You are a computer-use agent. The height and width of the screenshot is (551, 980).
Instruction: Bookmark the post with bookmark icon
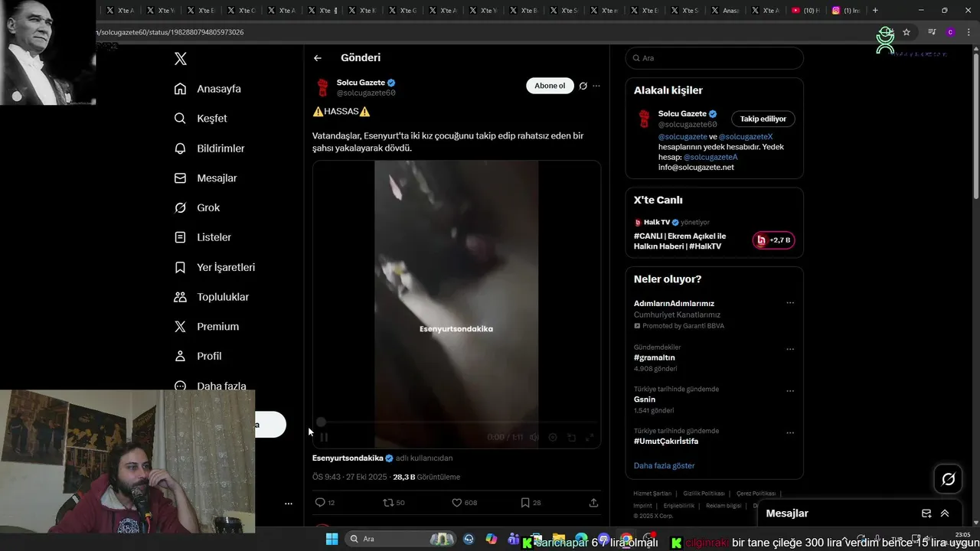pos(524,503)
